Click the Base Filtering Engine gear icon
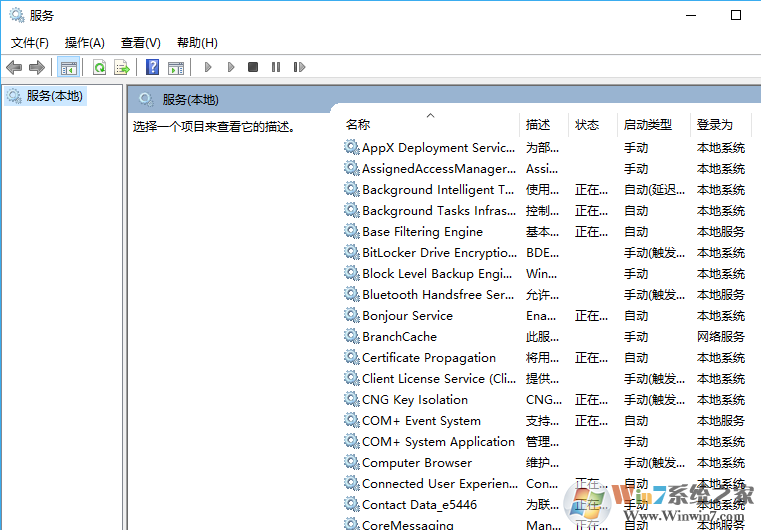This screenshot has height=530, width=761. tap(351, 231)
